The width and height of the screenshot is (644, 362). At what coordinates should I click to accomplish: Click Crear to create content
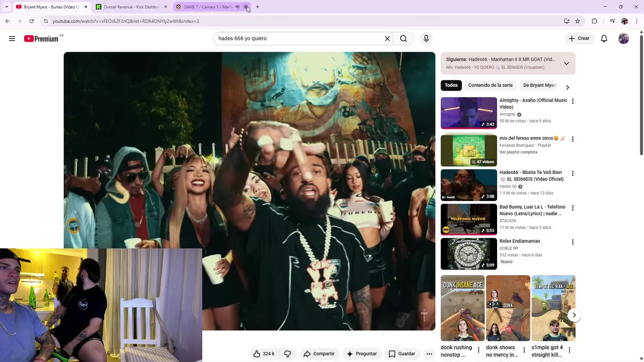[x=579, y=39]
